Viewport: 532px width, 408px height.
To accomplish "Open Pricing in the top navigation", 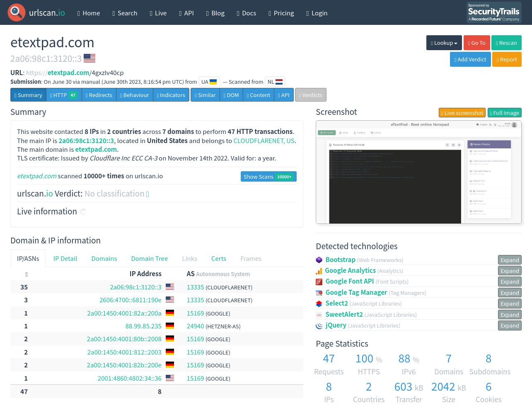I will click(x=281, y=13).
